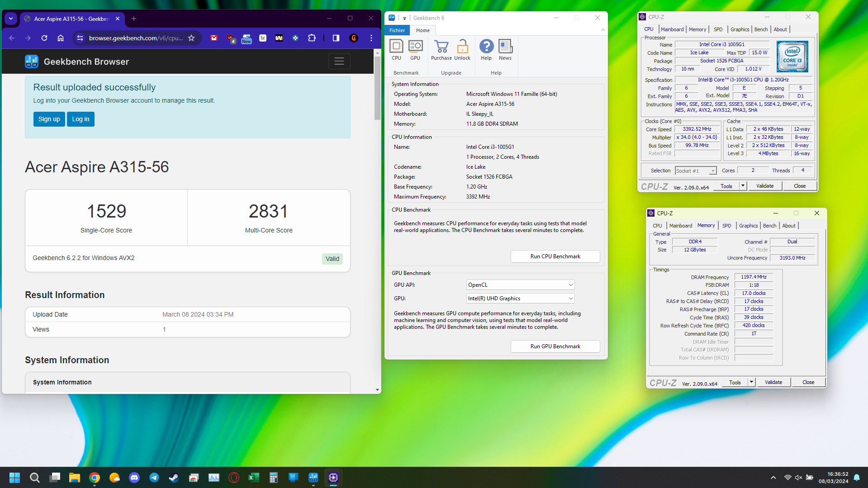
Task: Bookmark this page with the star icon
Action: tap(191, 38)
